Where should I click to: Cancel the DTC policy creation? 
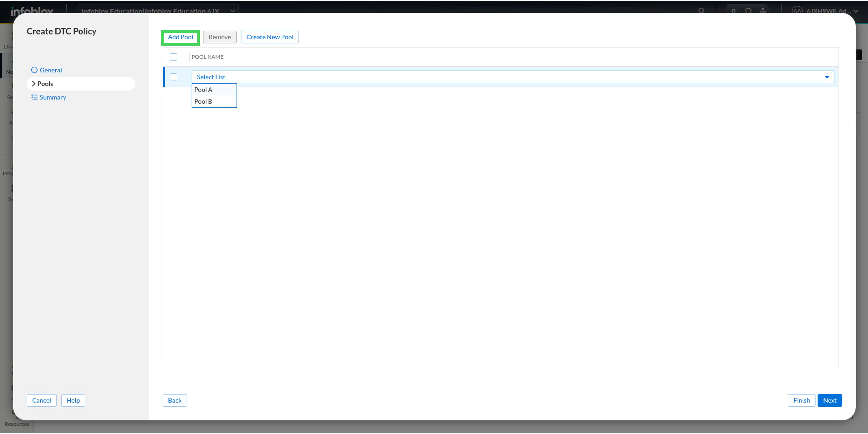[x=41, y=400]
